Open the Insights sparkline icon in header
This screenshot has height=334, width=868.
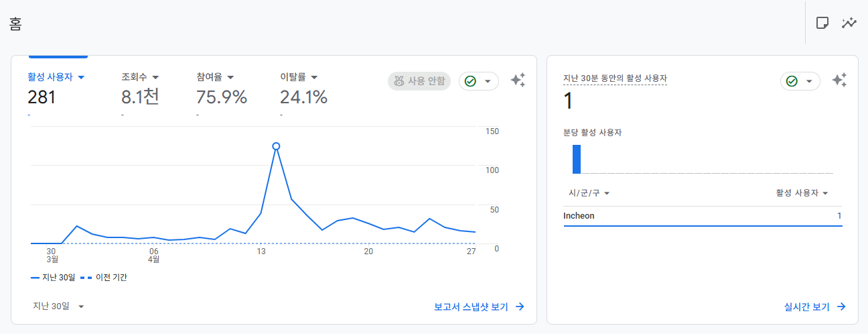pyautogui.click(x=850, y=23)
